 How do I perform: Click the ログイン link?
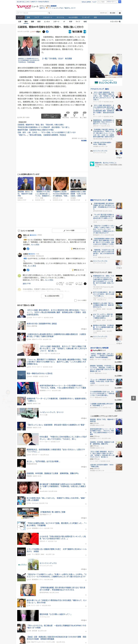click(x=42, y=8)
